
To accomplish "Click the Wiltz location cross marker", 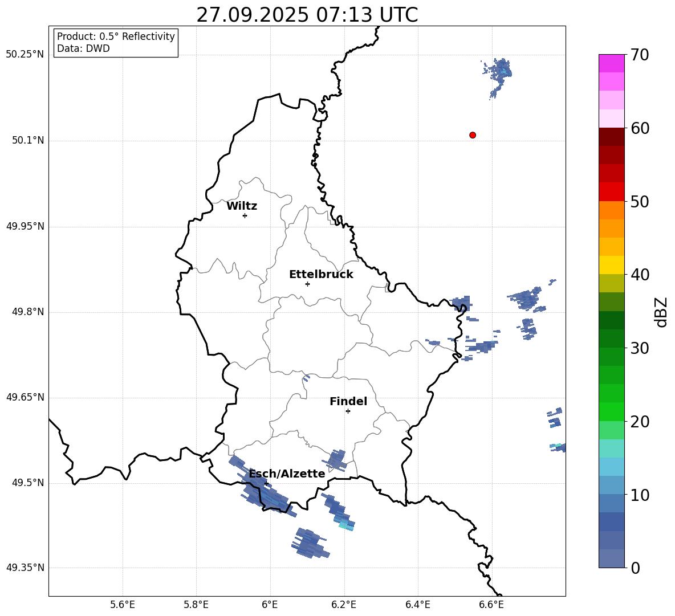I will [x=245, y=215].
